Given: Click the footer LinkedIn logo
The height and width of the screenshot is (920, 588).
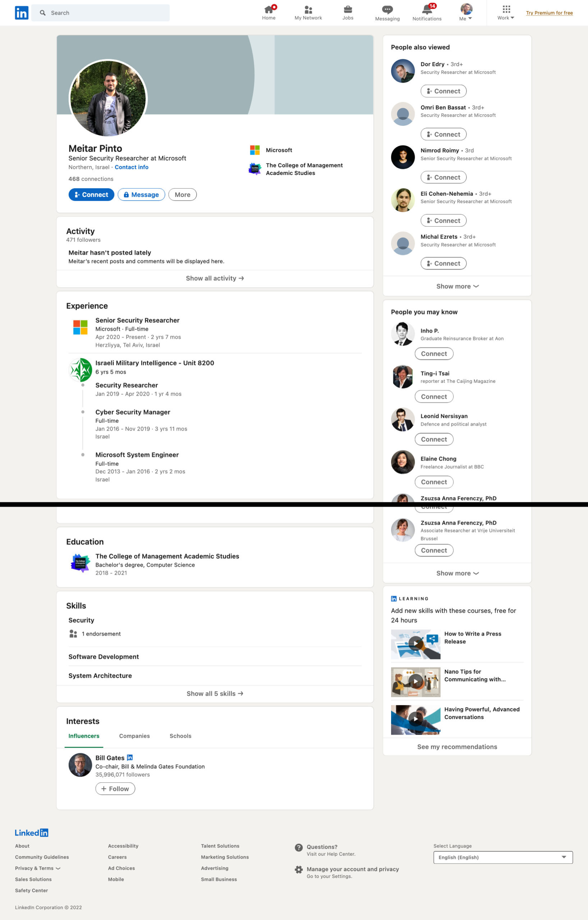Looking at the screenshot, I should pyautogui.click(x=31, y=833).
